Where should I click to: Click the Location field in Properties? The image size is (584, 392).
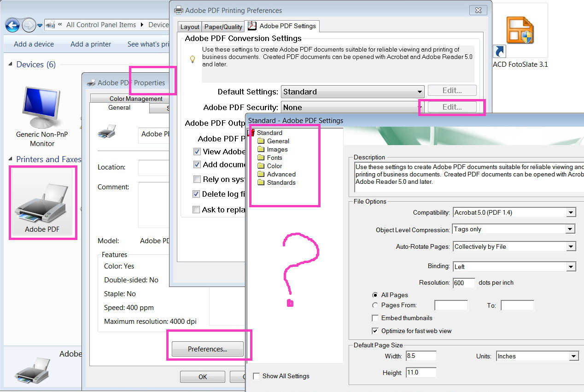[154, 167]
